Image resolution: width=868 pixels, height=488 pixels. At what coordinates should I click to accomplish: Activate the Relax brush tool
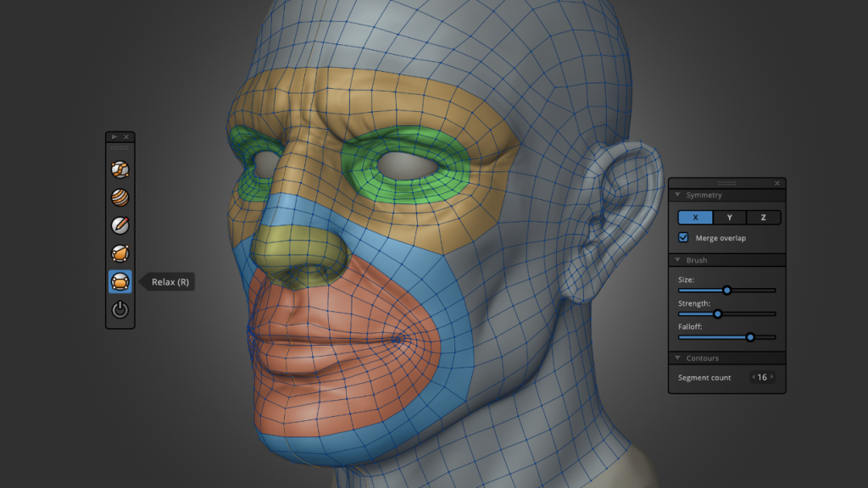coord(119,280)
